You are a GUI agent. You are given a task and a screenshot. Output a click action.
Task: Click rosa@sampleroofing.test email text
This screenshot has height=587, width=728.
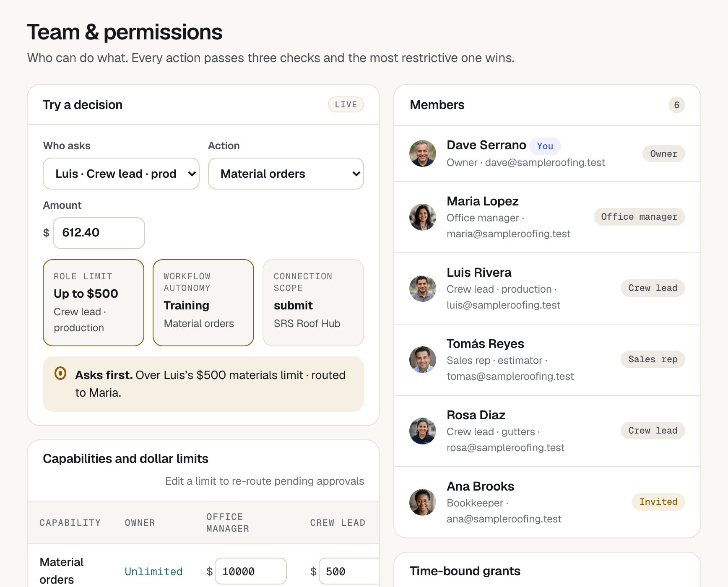[505, 448]
